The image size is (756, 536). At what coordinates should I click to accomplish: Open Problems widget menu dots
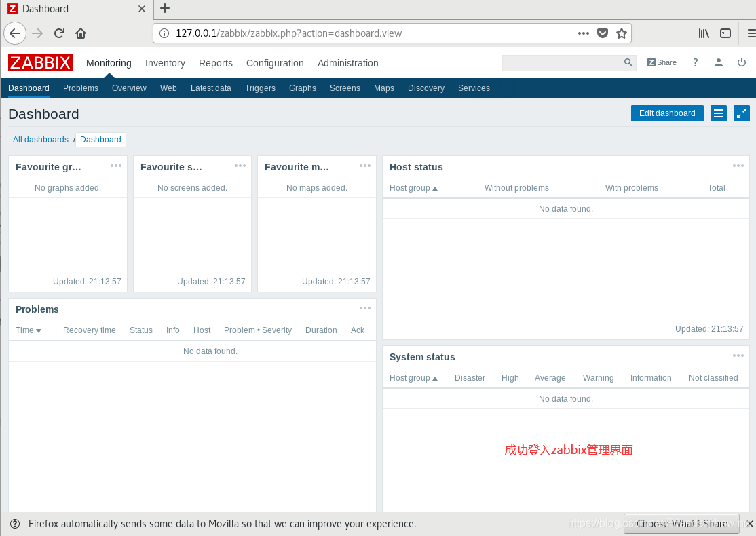pos(365,308)
